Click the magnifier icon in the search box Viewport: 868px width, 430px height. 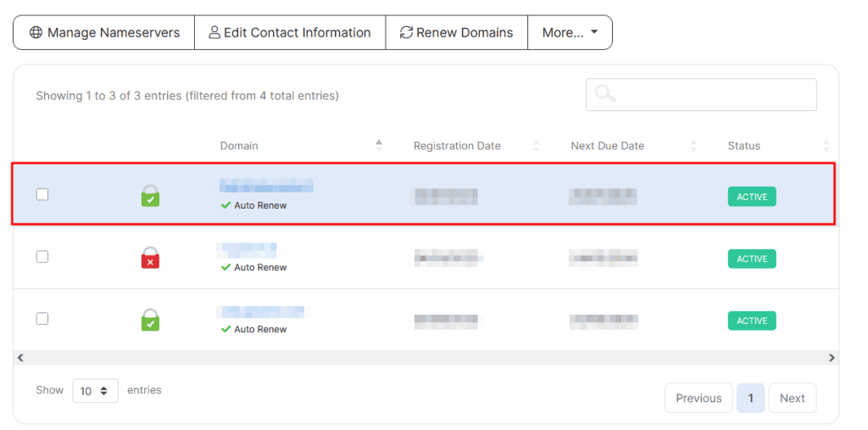click(605, 94)
